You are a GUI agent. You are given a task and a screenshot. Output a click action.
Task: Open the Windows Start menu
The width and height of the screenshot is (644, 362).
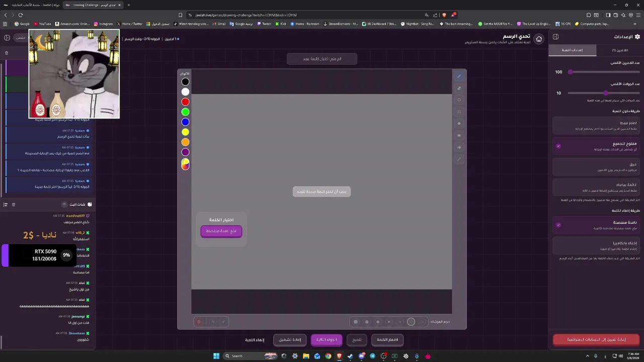pyautogui.click(x=216, y=356)
